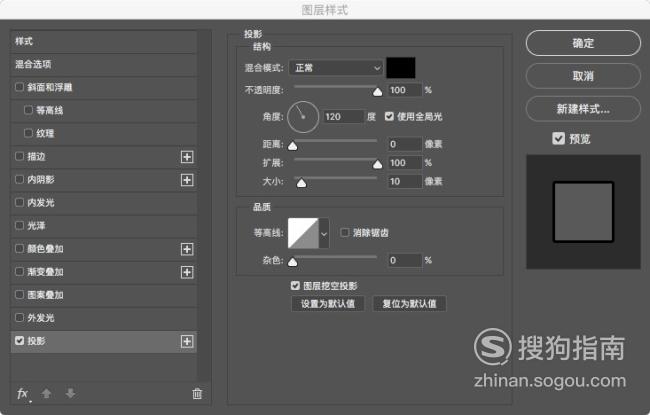Click 设置为默认值 button
This screenshot has height=415, width=650.
point(328,303)
